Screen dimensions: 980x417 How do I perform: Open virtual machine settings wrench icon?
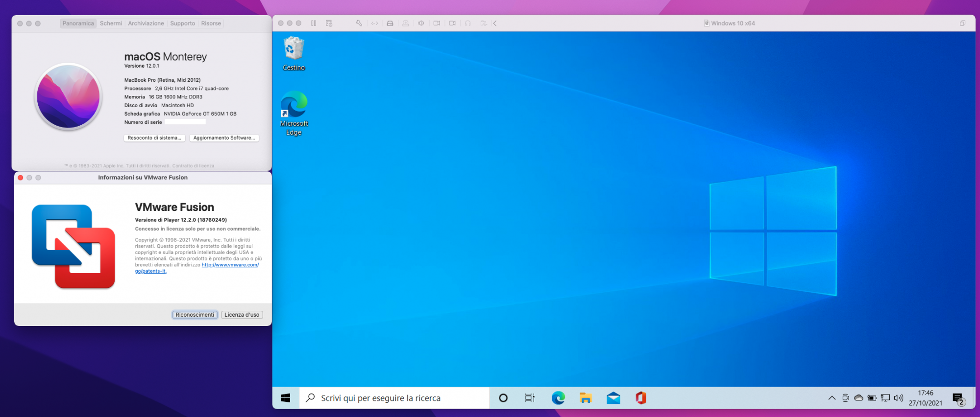click(x=359, y=23)
